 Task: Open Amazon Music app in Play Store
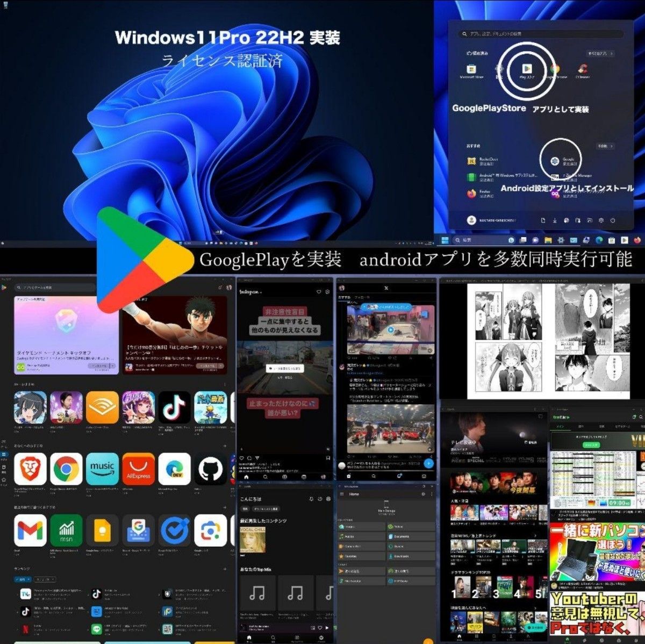(102, 469)
